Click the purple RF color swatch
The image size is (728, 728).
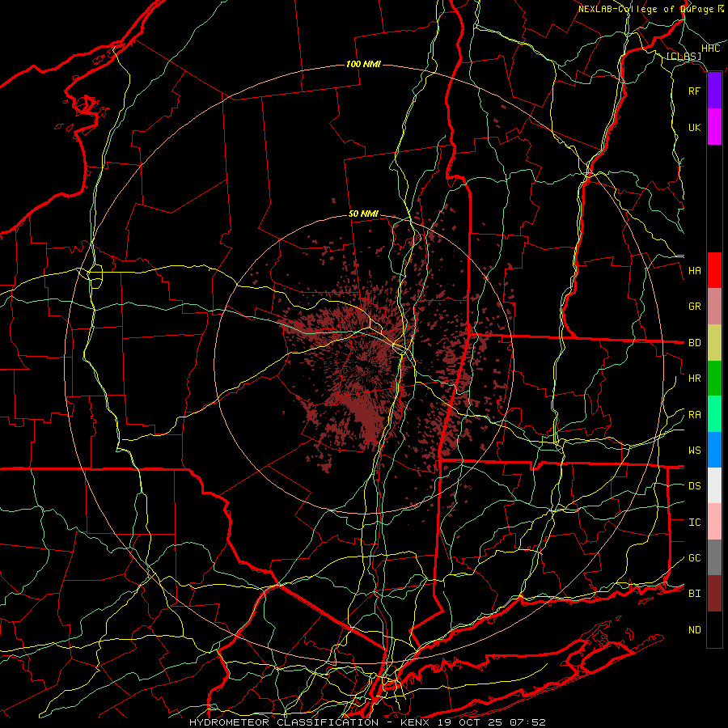pos(714,91)
